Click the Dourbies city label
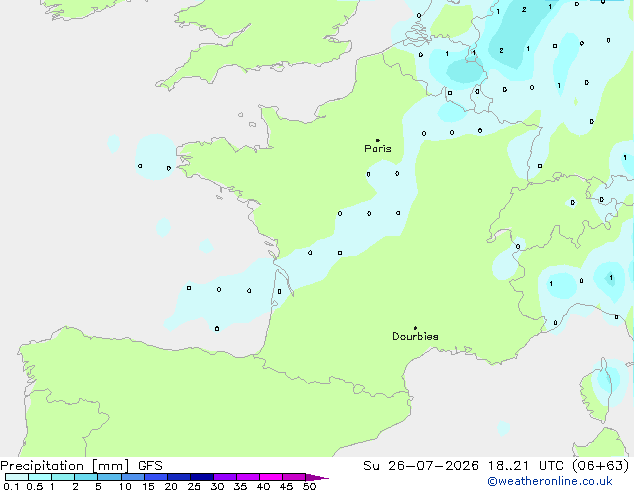The width and height of the screenshot is (634, 490). pyautogui.click(x=415, y=336)
